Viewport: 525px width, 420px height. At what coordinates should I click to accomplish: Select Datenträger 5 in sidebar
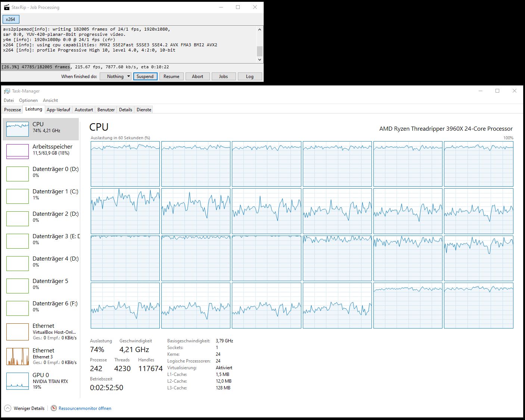(x=41, y=286)
